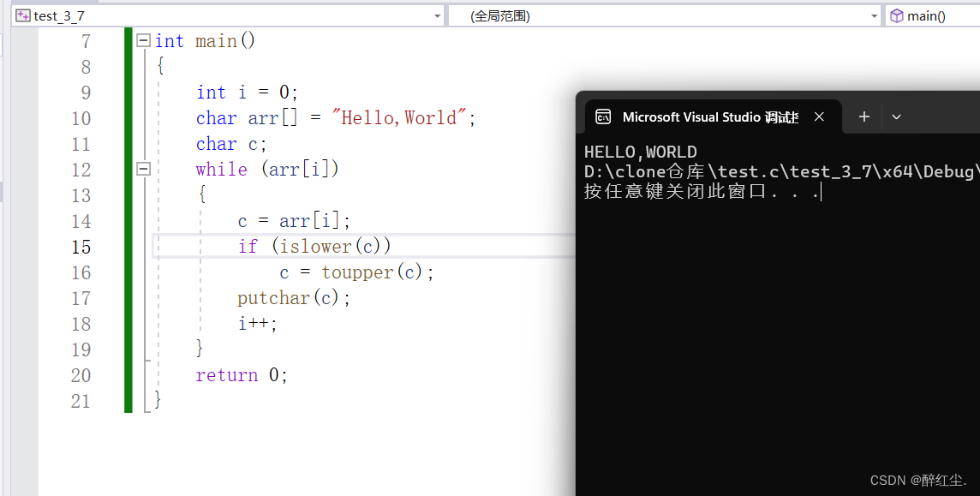Click the test_3_7 file icon in navigation bar

click(24, 15)
